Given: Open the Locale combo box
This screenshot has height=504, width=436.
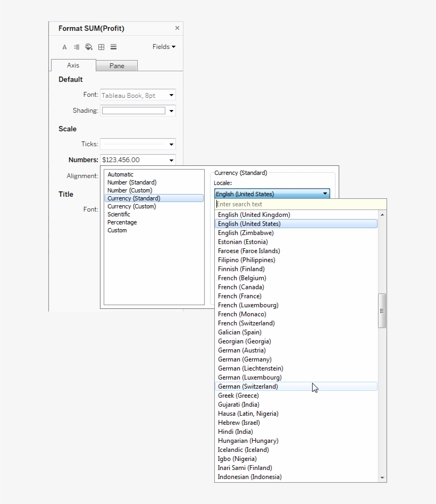Looking at the screenshot, I should tap(272, 194).
